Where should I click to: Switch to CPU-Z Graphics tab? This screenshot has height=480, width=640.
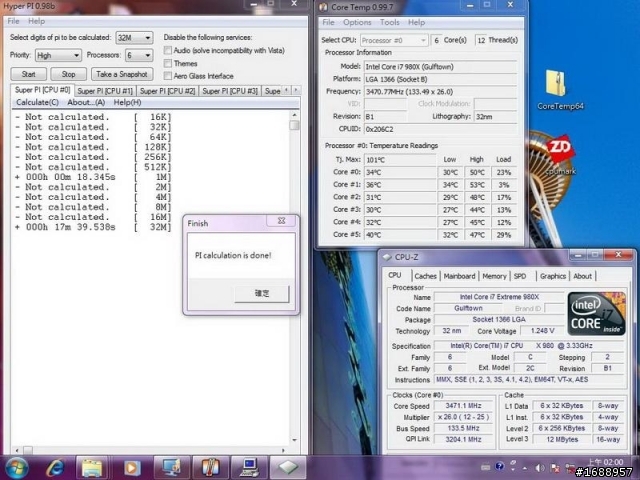pos(553,276)
